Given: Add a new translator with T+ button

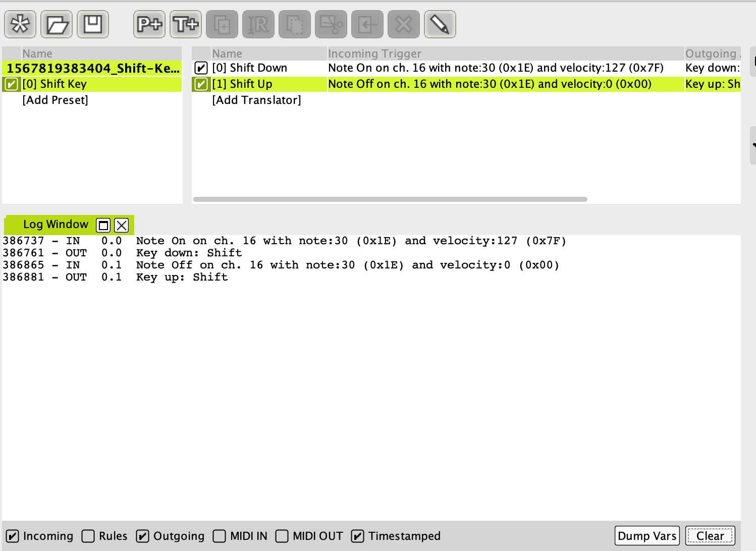Looking at the screenshot, I should point(186,24).
